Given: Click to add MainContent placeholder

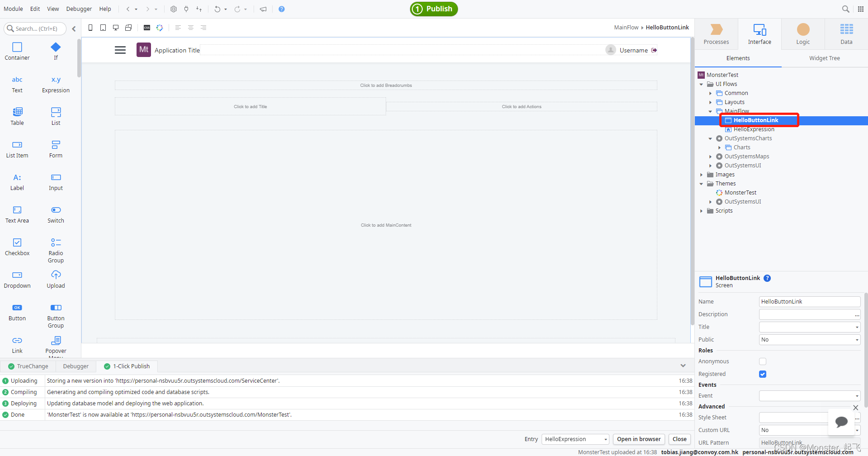Looking at the screenshot, I should (386, 225).
